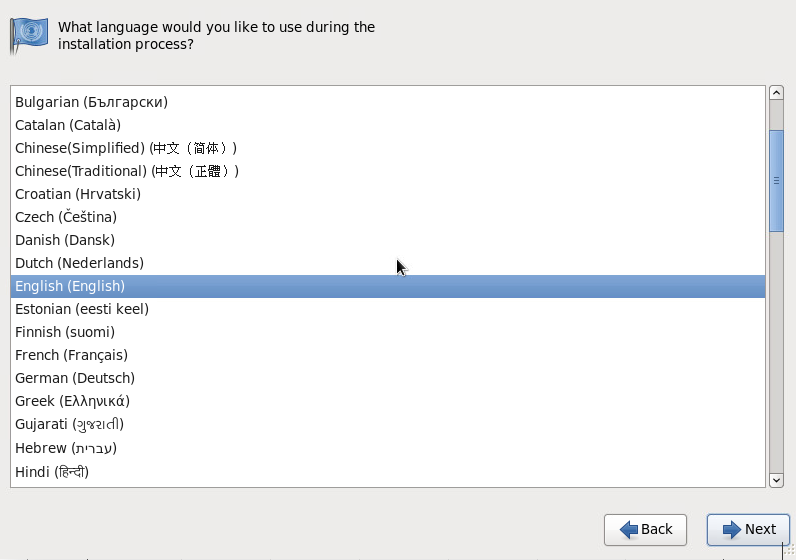
Task: Pick Estonian (eesti keel) entry
Action: [388, 309]
